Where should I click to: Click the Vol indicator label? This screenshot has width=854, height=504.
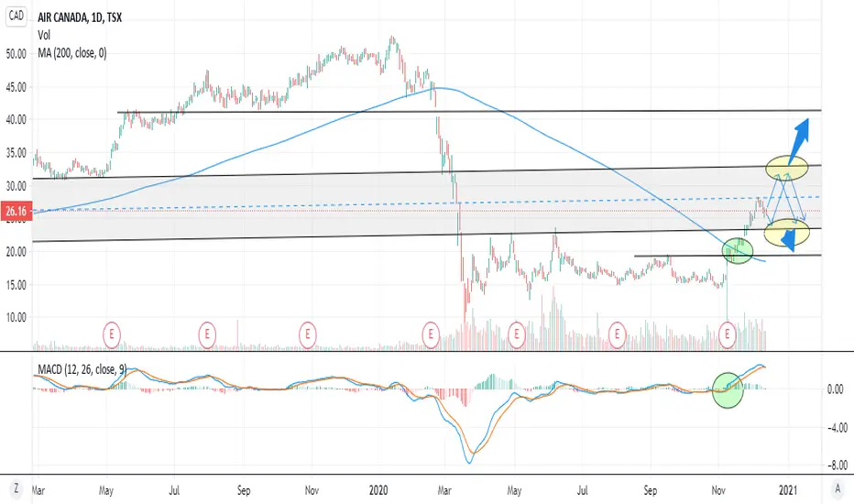(x=44, y=35)
